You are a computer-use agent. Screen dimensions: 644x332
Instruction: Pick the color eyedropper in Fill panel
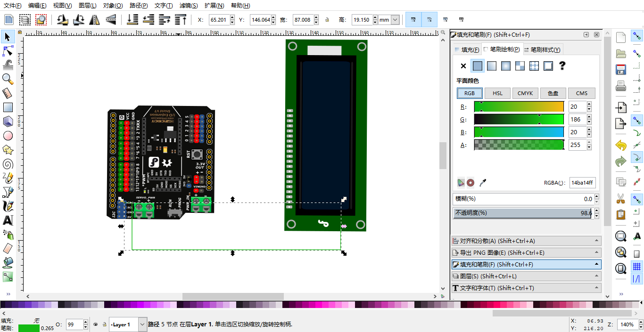click(x=483, y=183)
